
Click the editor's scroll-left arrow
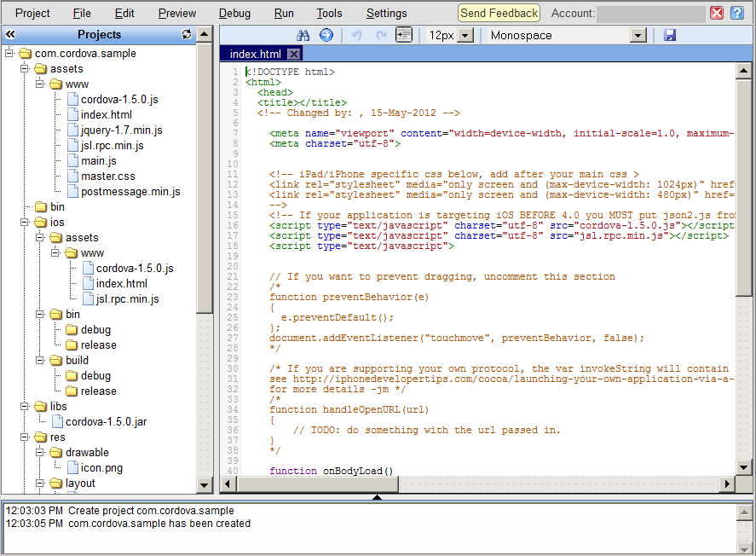click(228, 484)
